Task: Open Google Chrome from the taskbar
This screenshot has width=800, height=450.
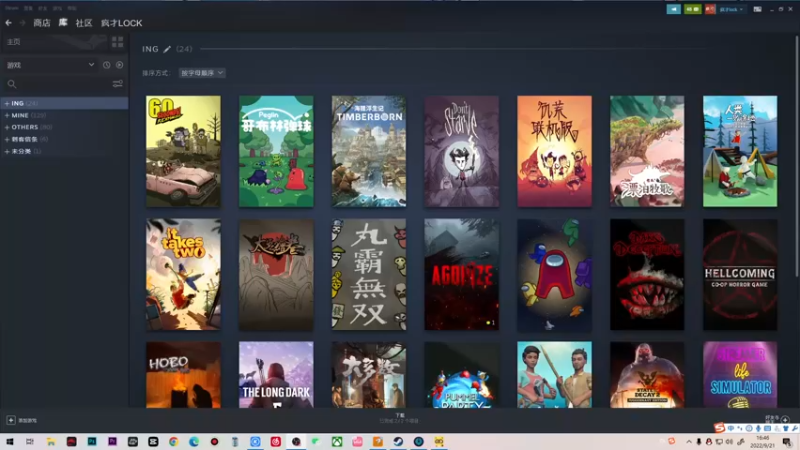Action: (x=173, y=441)
